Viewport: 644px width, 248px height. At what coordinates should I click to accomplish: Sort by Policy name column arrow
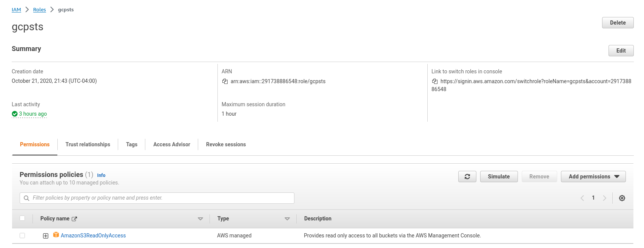[x=200, y=219]
